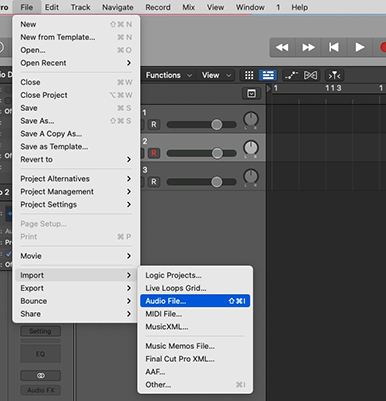This screenshot has height=401, width=386.
Task: Open the Track menu
Action: pyautogui.click(x=80, y=7)
